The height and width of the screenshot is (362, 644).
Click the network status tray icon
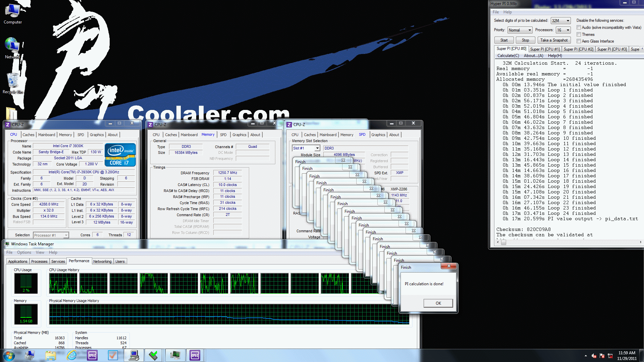(x=610, y=356)
